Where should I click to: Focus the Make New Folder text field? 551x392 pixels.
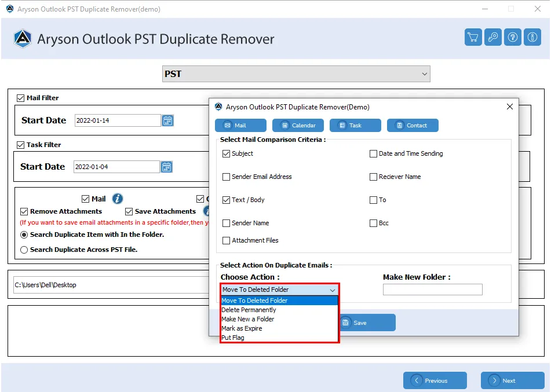pyautogui.click(x=433, y=290)
